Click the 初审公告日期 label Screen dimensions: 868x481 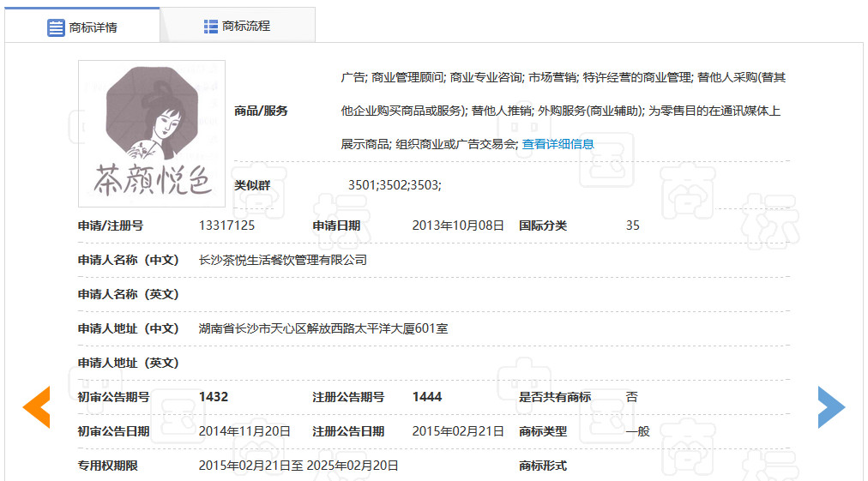click(113, 431)
